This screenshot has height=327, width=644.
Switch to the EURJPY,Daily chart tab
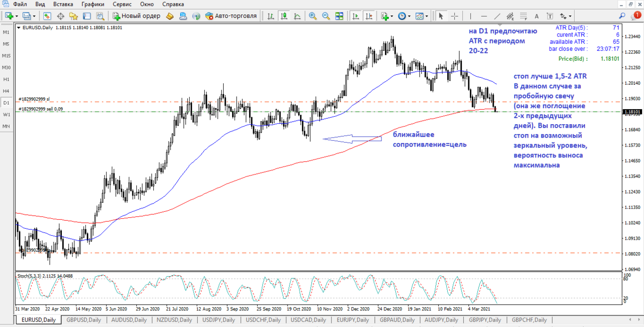pyautogui.click(x=353, y=320)
